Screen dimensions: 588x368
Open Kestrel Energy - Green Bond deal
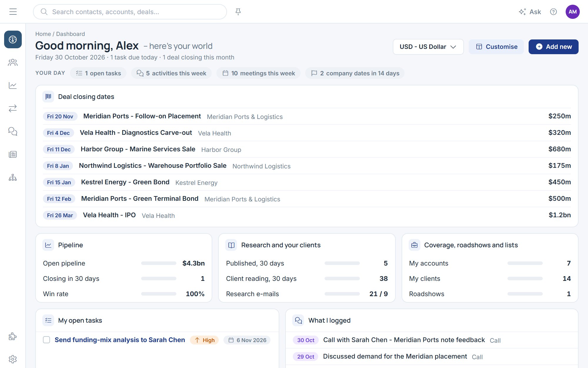pyautogui.click(x=307, y=182)
